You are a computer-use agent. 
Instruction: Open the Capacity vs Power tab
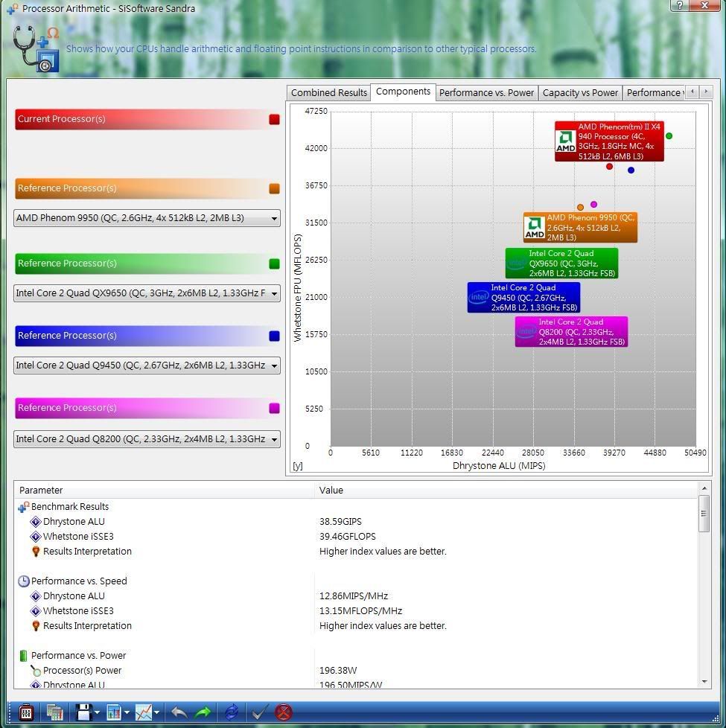pyautogui.click(x=580, y=93)
